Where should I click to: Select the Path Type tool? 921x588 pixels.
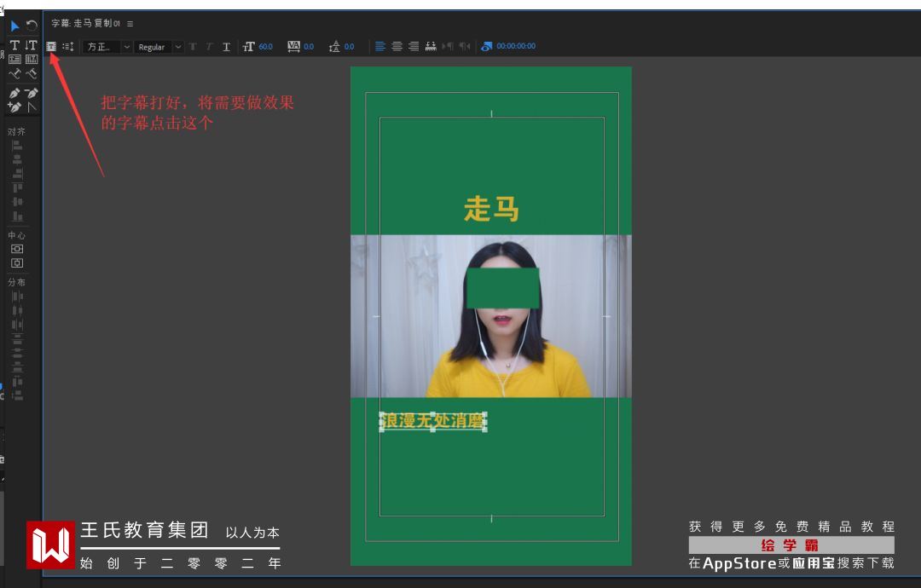[14, 73]
